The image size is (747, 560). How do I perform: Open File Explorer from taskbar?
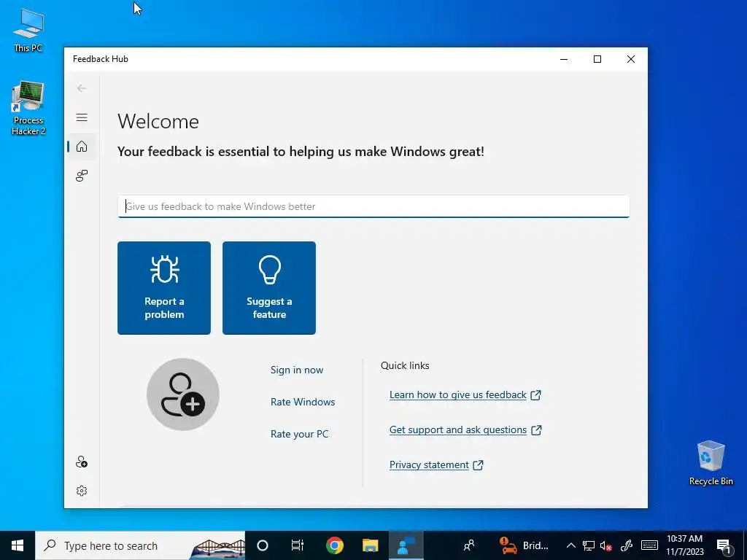[370, 545]
